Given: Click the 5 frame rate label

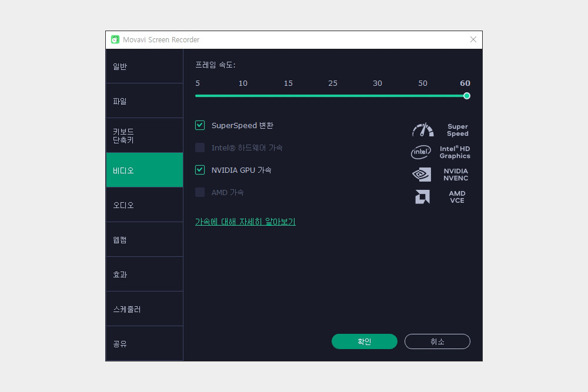Looking at the screenshot, I should click(x=198, y=83).
